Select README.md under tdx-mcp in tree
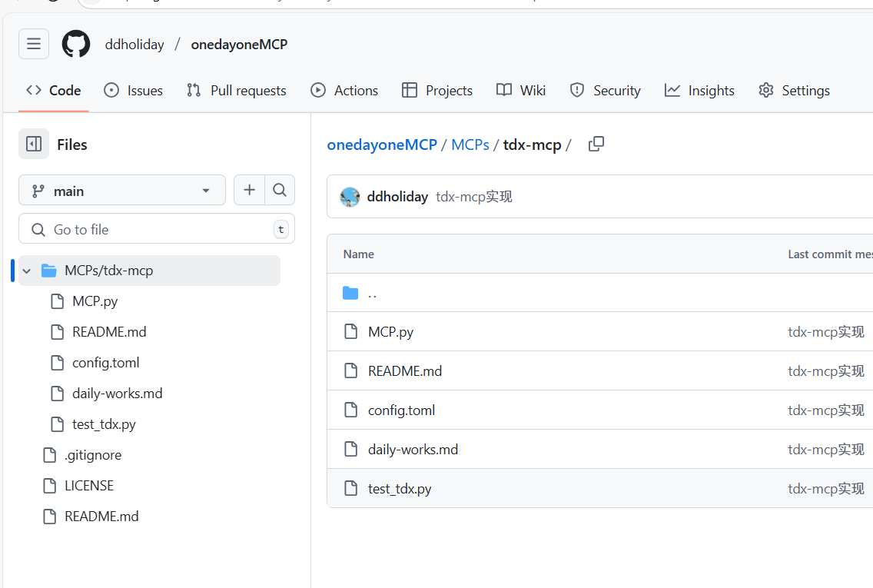The image size is (873, 588). (109, 332)
